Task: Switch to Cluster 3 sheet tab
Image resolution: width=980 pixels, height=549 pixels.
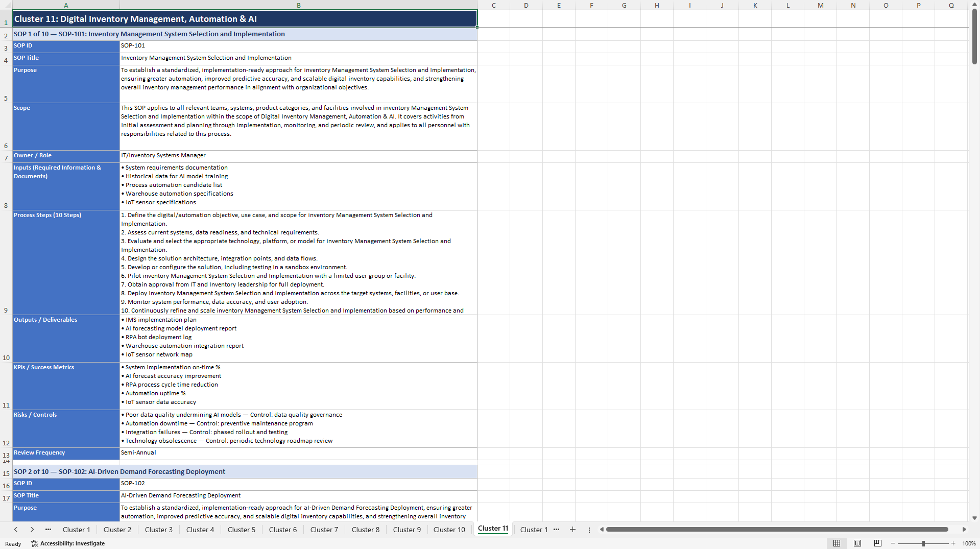Action: [x=159, y=530]
